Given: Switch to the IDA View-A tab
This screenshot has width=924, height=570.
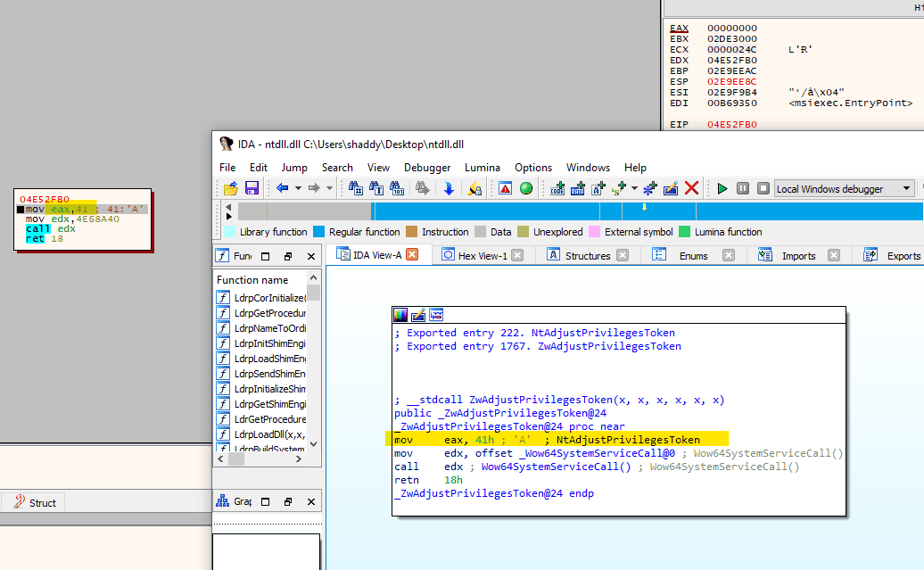Looking at the screenshot, I should 376,255.
